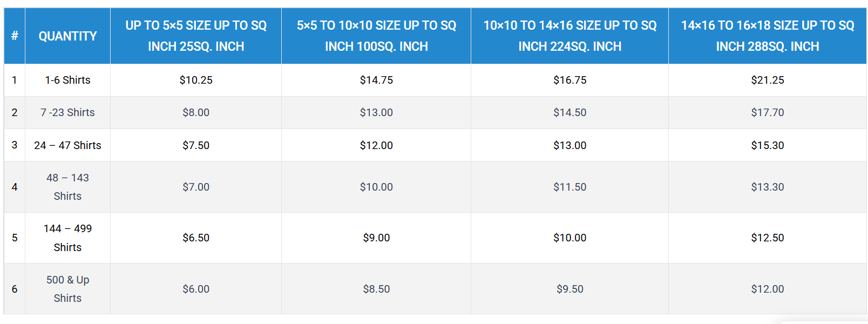Click the QUANTITY column header
Image resolution: width=868 pixels, height=324 pixels.
coord(67,36)
